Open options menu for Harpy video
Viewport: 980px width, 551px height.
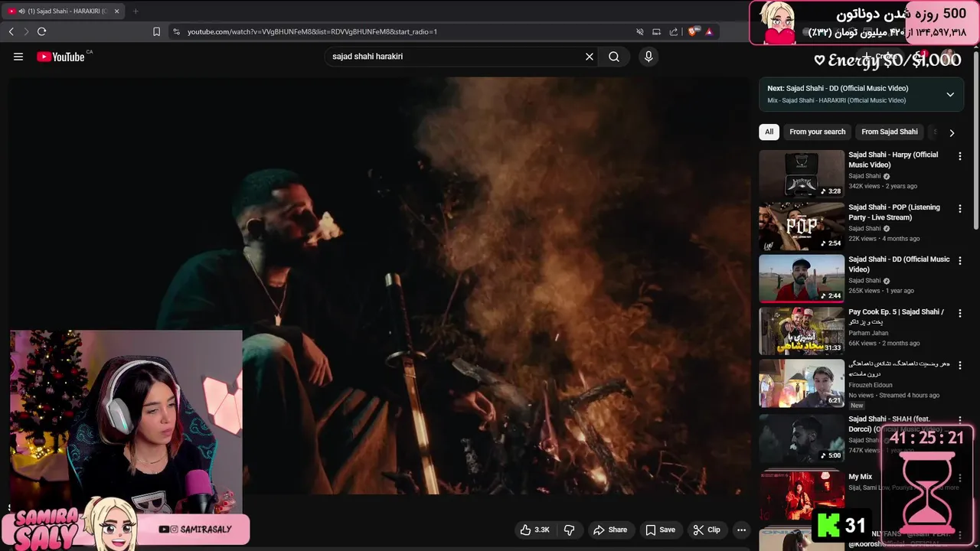coord(959,156)
